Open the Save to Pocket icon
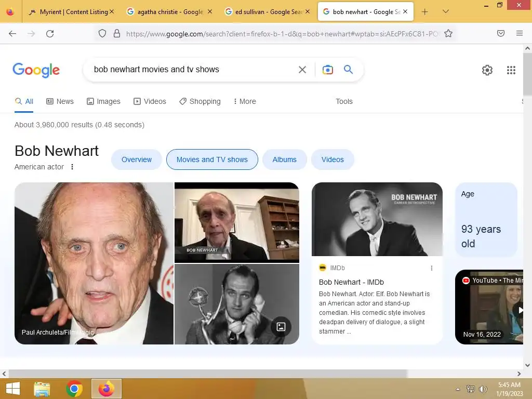The width and height of the screenshot is (532, 399). point(501,33)
